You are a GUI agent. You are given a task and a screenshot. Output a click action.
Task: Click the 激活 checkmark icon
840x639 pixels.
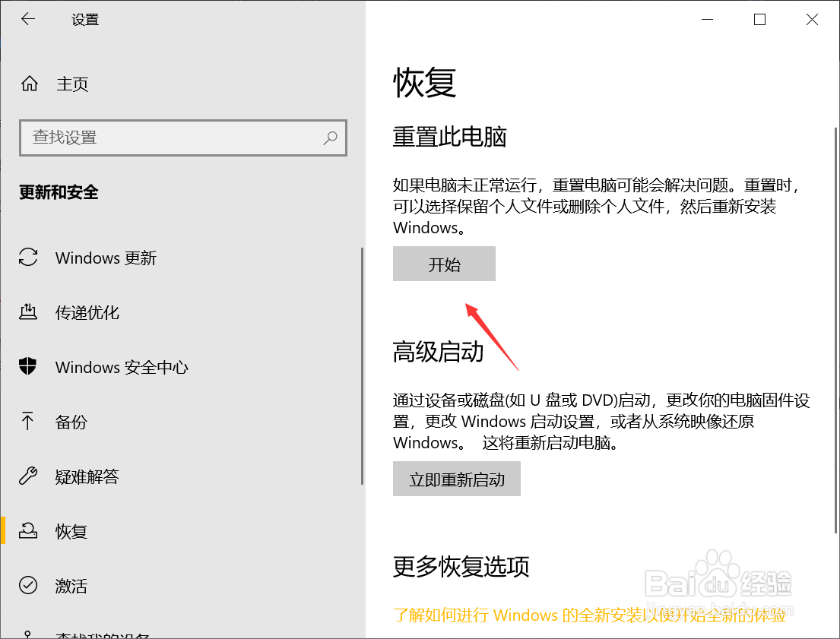coord(27,586)
